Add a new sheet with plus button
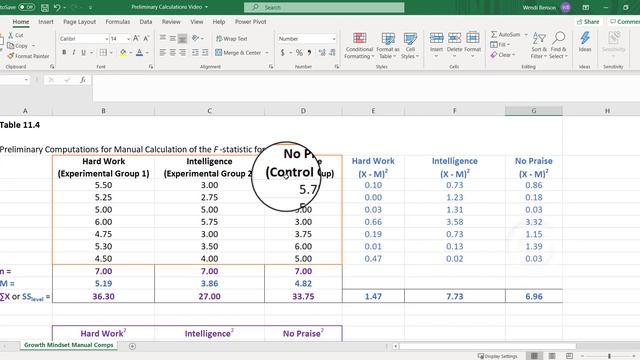Screen dimensions: 640x360 132,346
